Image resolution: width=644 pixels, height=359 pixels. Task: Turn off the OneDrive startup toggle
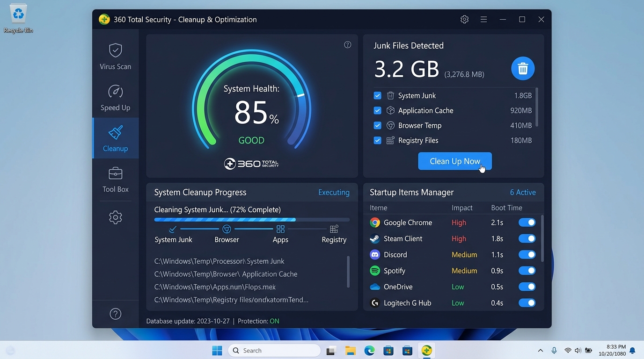(x=527, y=287)
